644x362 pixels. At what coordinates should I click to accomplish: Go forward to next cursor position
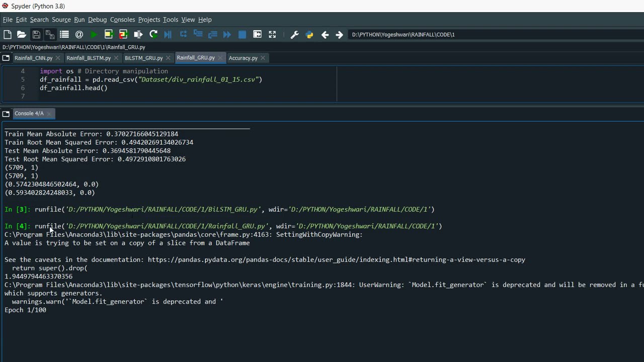339,35
